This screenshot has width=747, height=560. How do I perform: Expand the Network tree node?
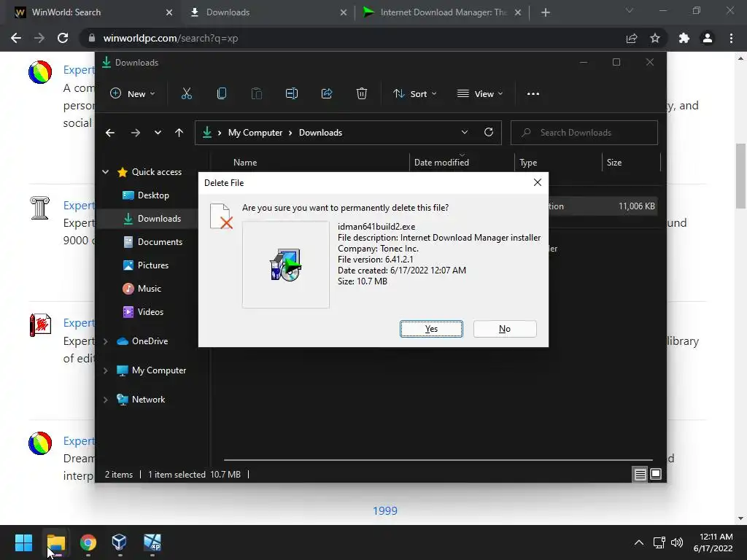105,400
